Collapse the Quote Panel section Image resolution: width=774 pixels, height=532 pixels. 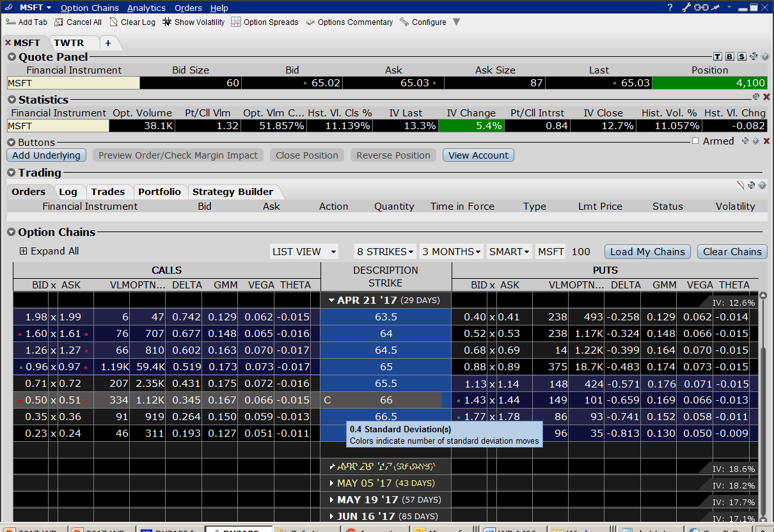coord(12,57)
